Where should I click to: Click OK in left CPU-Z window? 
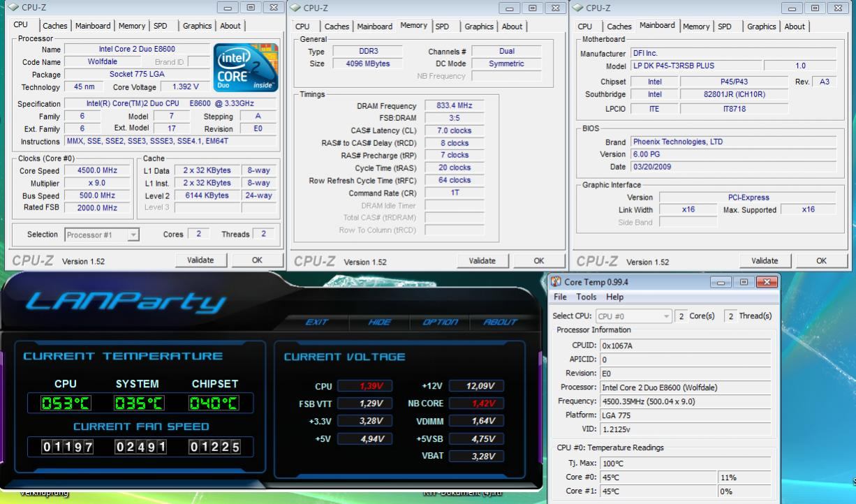coord(257,260)
